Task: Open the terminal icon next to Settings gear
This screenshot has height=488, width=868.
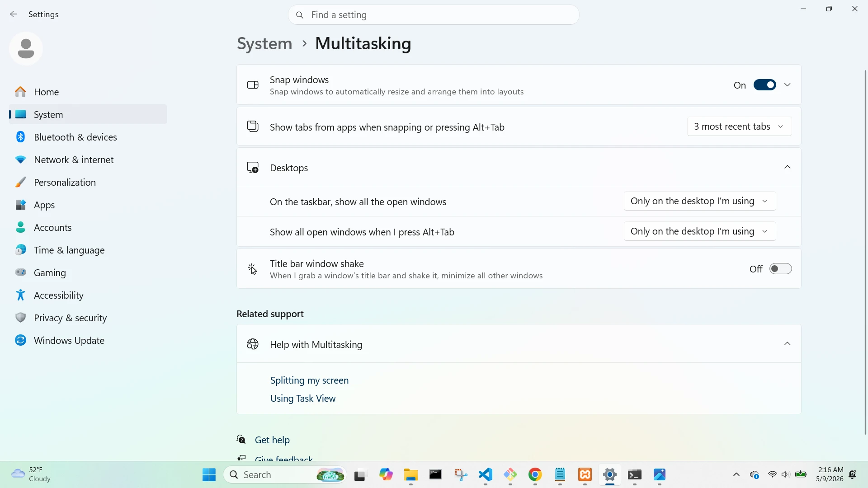Action: (635, 475)
